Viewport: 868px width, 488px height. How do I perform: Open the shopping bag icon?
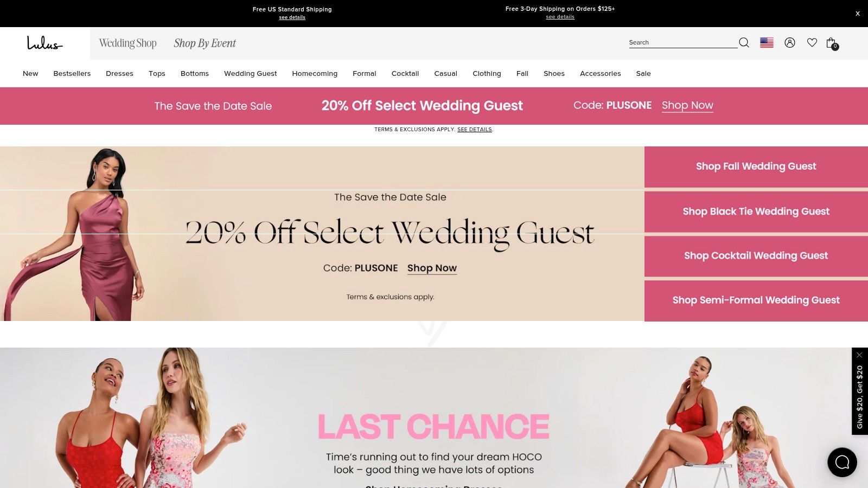click(832, 43)
